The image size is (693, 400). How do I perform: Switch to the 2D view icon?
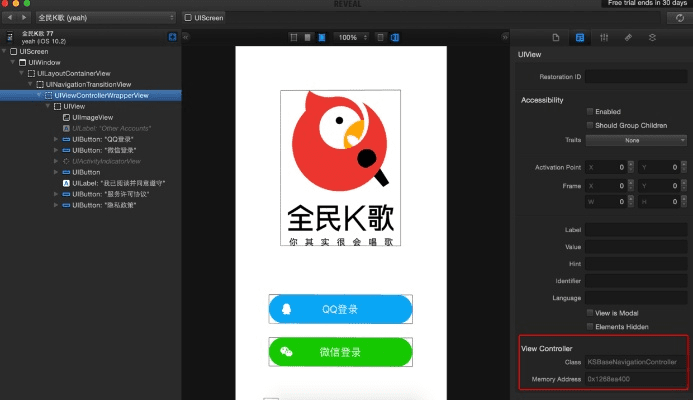pyautogui.click(x=380, y=38)
